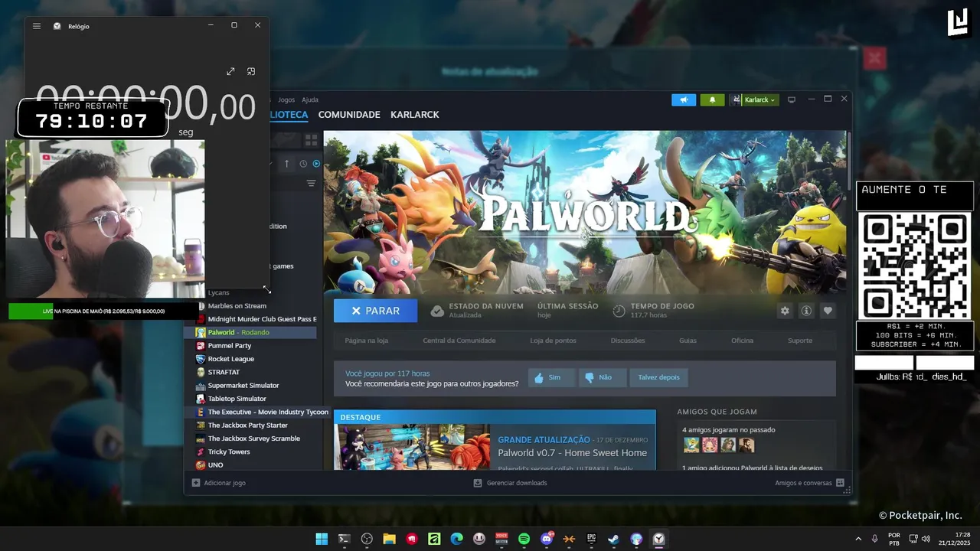This screenshot has width=980, height=551.
Task: Select The Executive - Movie Industry Tycoon
Action: pos(262,412)
